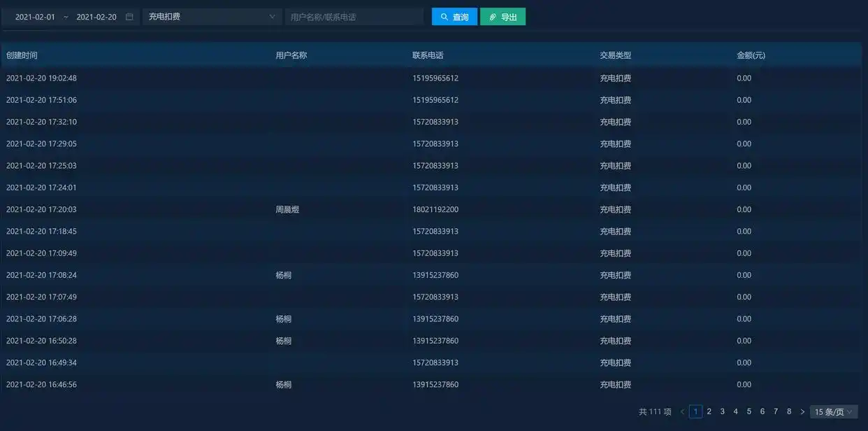Screen dimensions: 868x431
Task: Click the magnifier icon inside the 查询 button
Action: click(x=445, y=15)
